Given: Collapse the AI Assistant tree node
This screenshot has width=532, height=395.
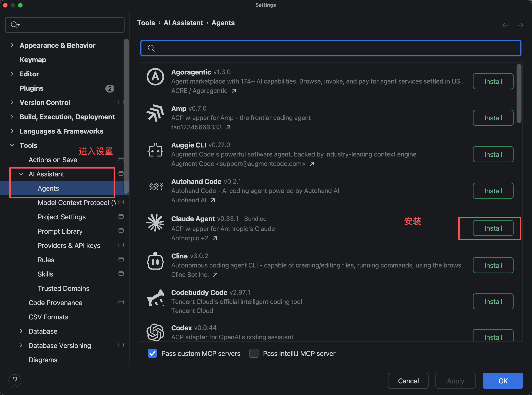Looking at the screenshot, I should [x=21, y=174].
